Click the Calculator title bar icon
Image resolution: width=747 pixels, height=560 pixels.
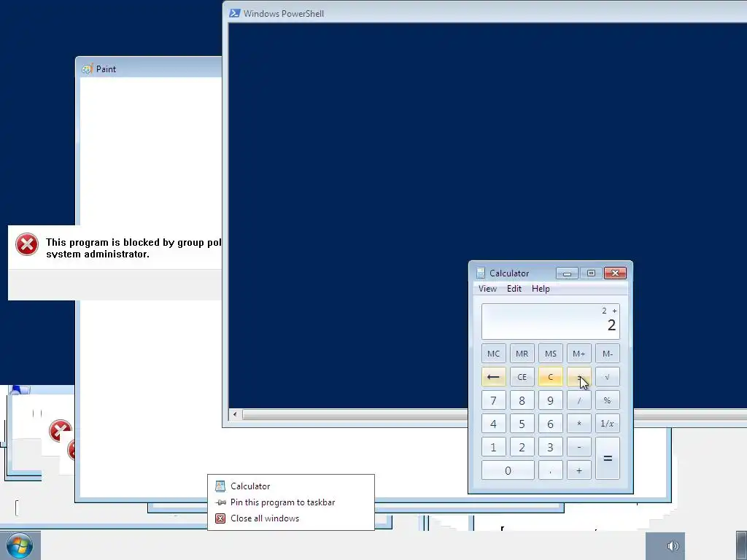tap(481, 273)
